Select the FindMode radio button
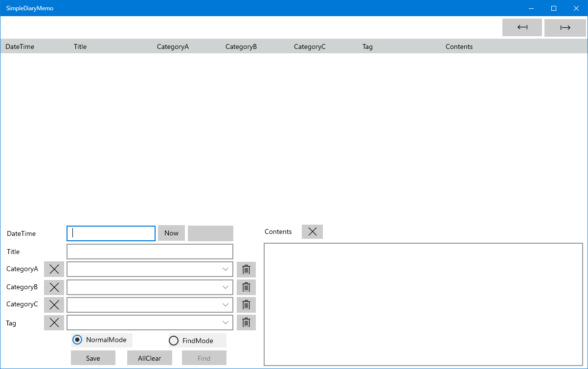Viewport: 588px width, 369px height. 197,341
